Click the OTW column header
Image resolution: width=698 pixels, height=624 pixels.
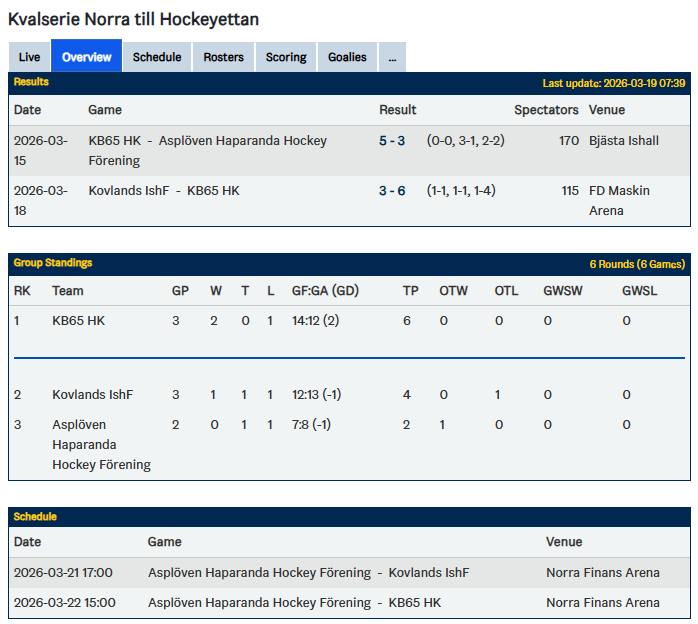point(453,291)
